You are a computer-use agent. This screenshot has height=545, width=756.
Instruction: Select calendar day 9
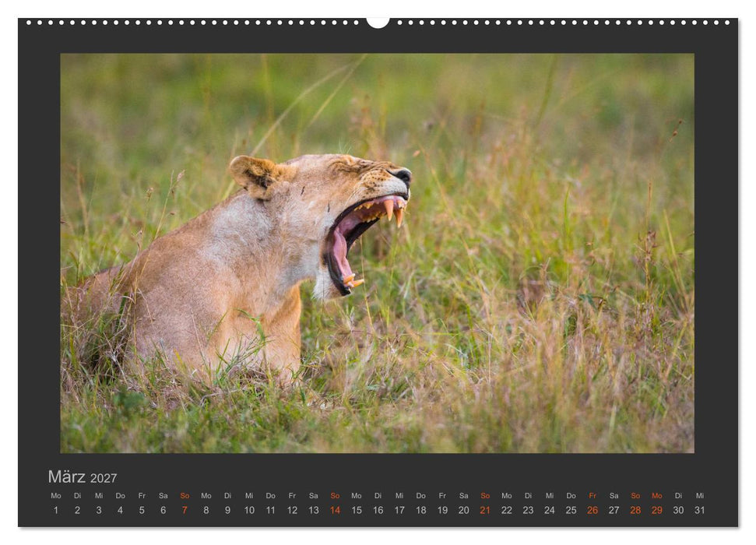coord(227,510)
